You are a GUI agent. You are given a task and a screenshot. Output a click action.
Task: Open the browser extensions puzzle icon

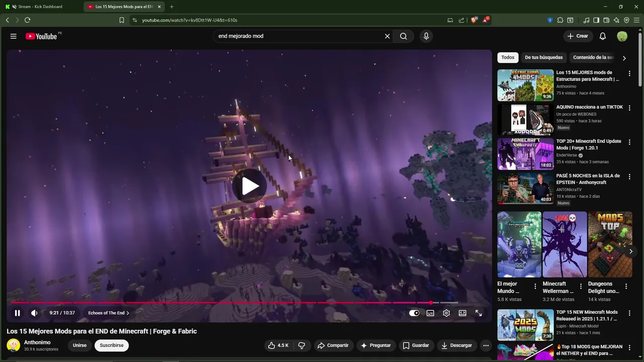point(560,20)
